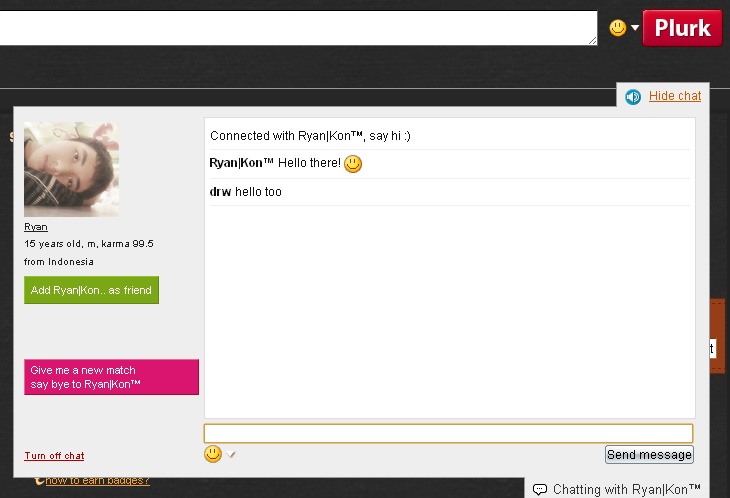This screenshot has height=498, width=730.
Task: Add Ryan|Kon as friend
Action: point(91,290)
